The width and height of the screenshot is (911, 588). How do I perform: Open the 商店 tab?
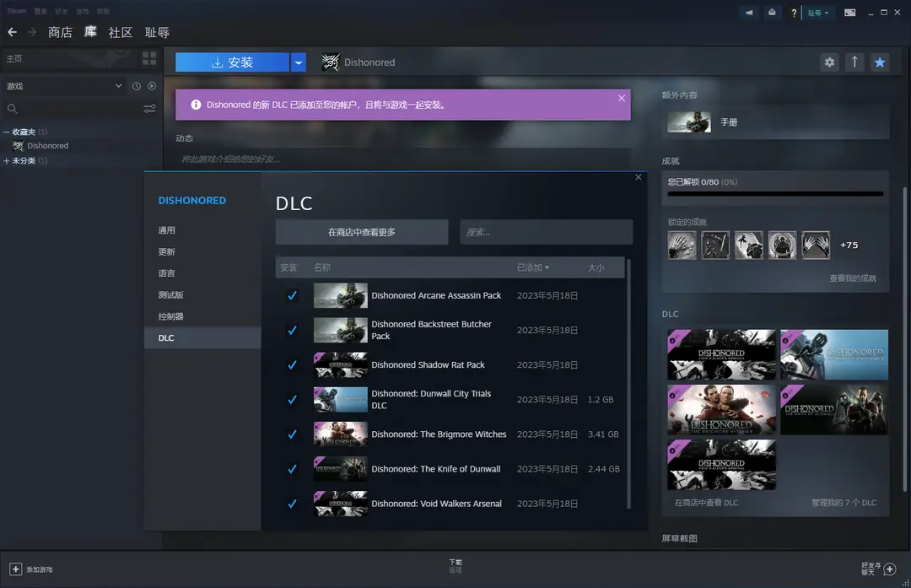tap(60, 33)
